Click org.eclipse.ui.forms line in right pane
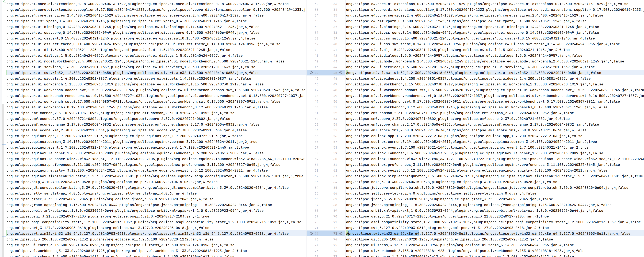The image size is (644, 257). 460,245
